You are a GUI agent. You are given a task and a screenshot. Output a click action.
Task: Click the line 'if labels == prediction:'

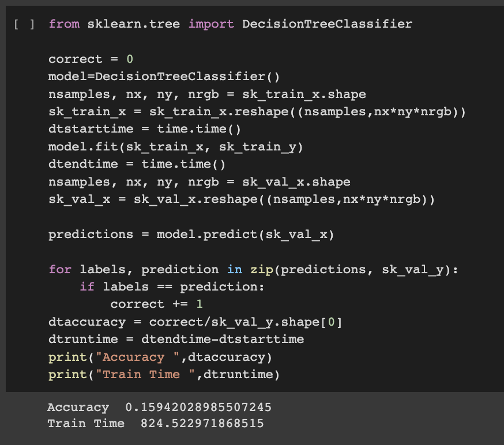point(172,287)
